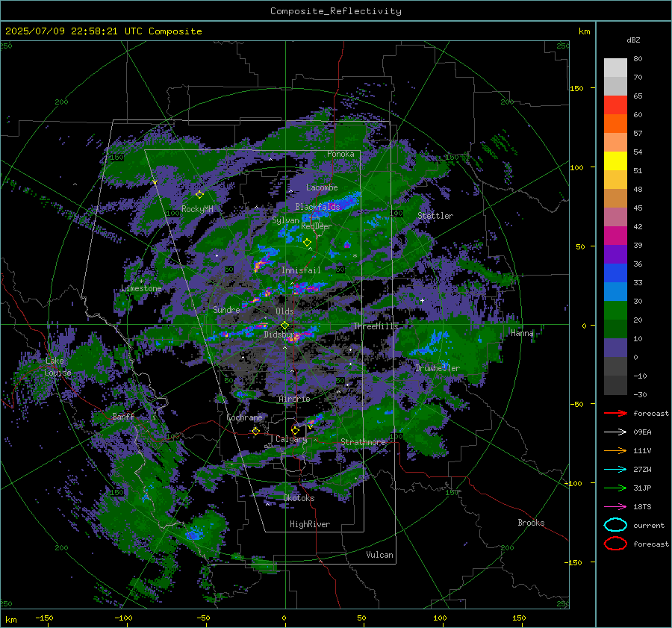Viewport: 672px width, 628px height.
Task: Pick the light gray 70-80 dBZ swatch
Action: coord(615,68)
